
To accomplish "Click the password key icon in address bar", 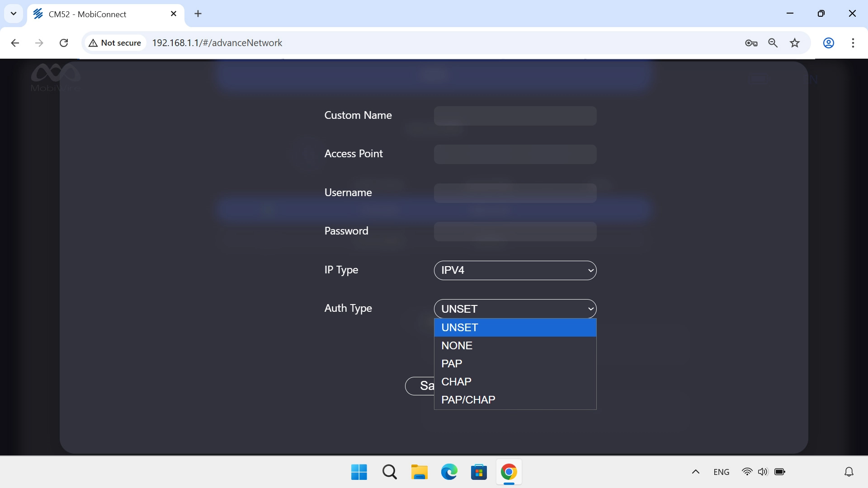I will click(751, 43).
